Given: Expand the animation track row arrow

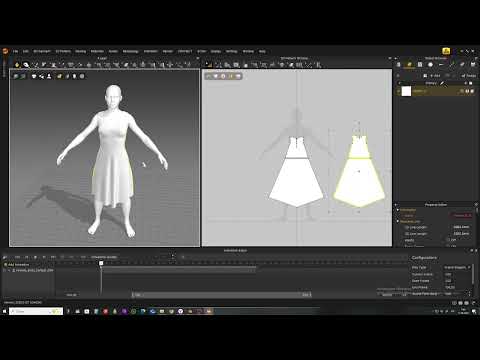Looking at the screenshot, I should tap(9, 270).
